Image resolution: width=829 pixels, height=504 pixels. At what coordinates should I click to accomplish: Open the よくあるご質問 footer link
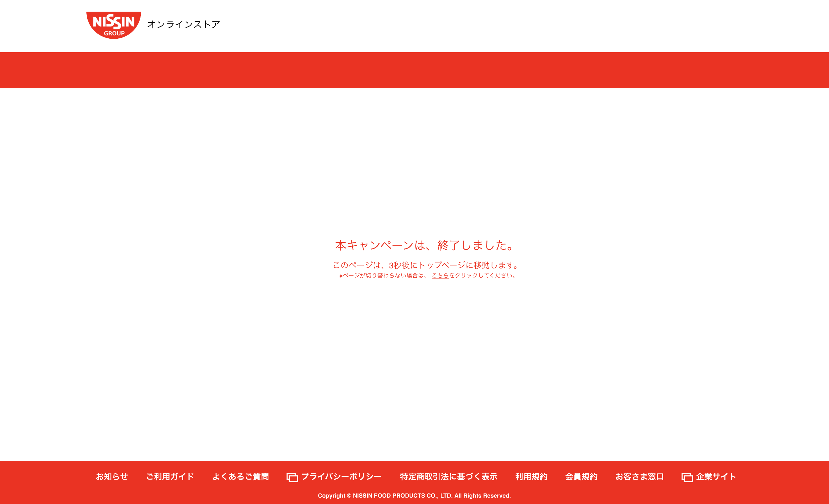240,476
